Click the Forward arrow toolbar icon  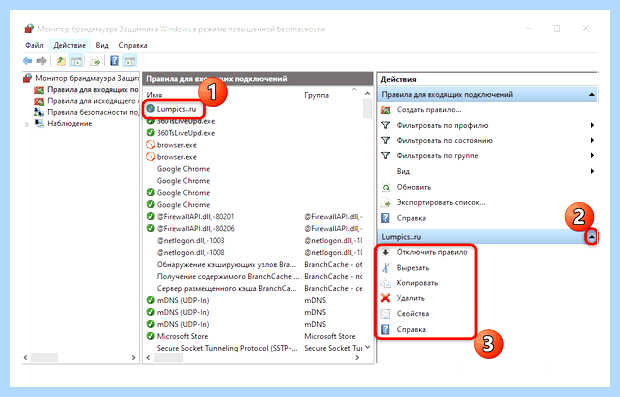tap(42, 61)
